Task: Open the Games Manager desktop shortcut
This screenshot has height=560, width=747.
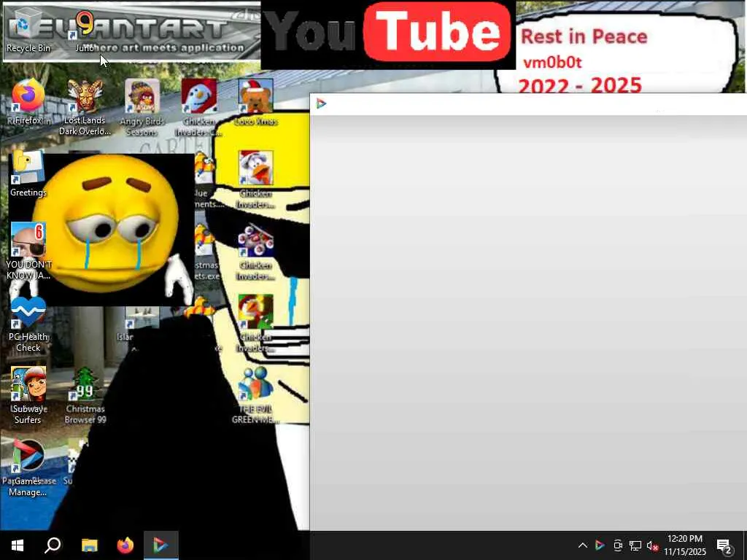Action: pyautogui.click(x=28, y=467)
